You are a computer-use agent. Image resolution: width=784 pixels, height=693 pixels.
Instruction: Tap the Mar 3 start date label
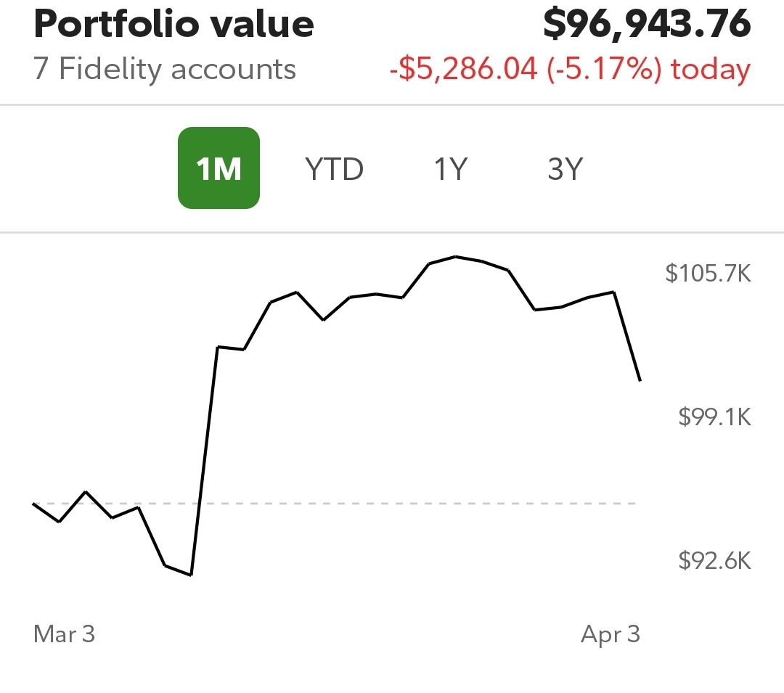click(64, 634)
